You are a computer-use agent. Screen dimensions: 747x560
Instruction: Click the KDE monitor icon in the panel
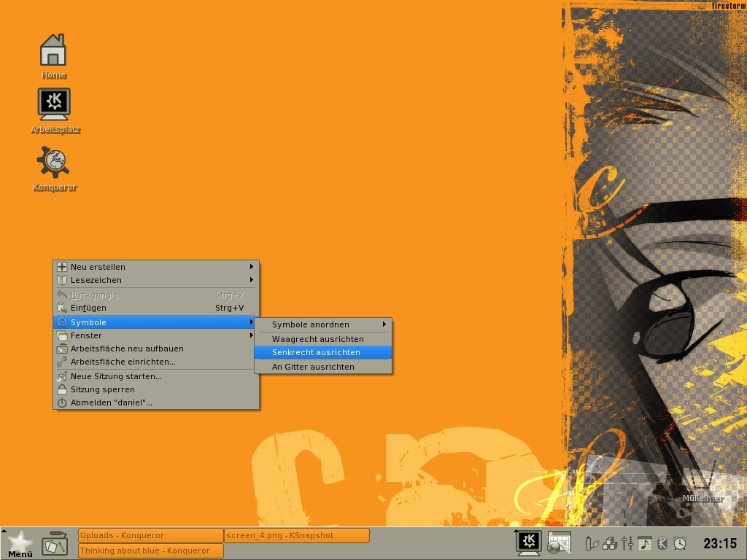pos(528,542)
